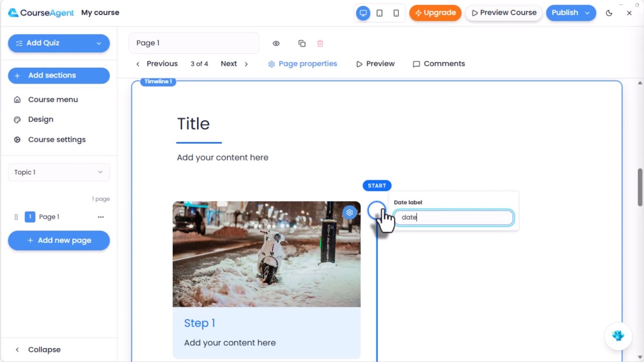Viewport: 644px width, 362px height.
Task: Open the chat assistant bubble icon
Action: [618, 336]
